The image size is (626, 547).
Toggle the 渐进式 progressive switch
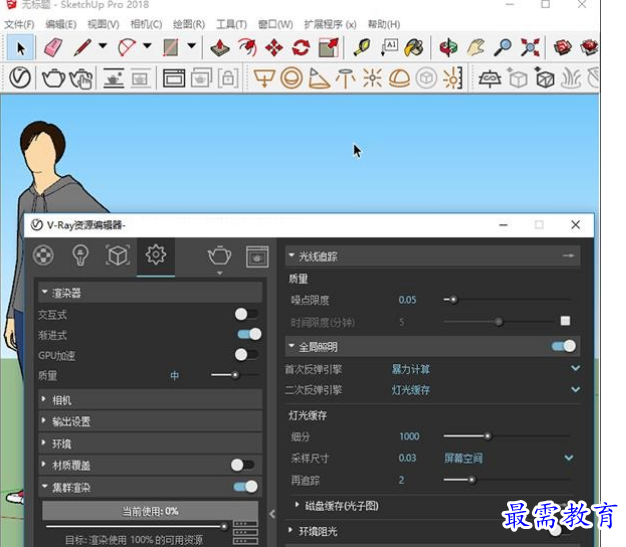click(250, 334)
